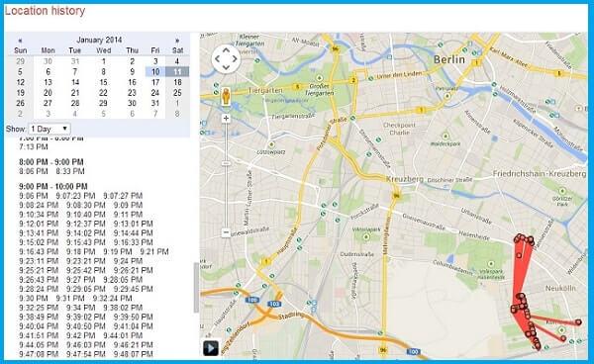Screen dimensions: 594x364
Task: Zoom in with the plus button
Action: [226, 119]
